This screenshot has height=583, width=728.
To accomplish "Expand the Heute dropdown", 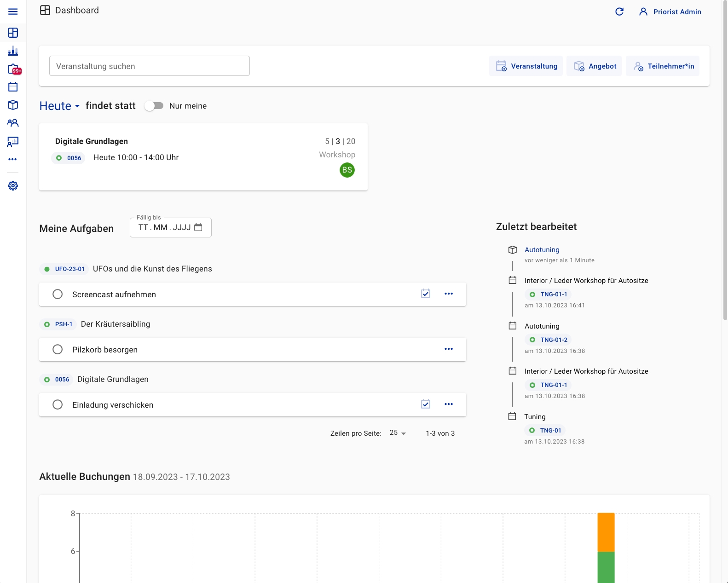I will [60, 106].
